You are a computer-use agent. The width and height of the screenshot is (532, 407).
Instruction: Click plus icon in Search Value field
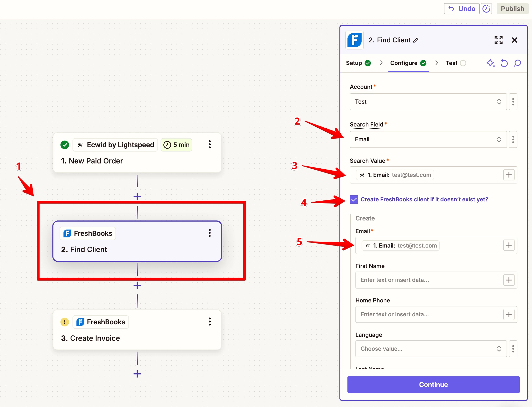coord(509,175)
